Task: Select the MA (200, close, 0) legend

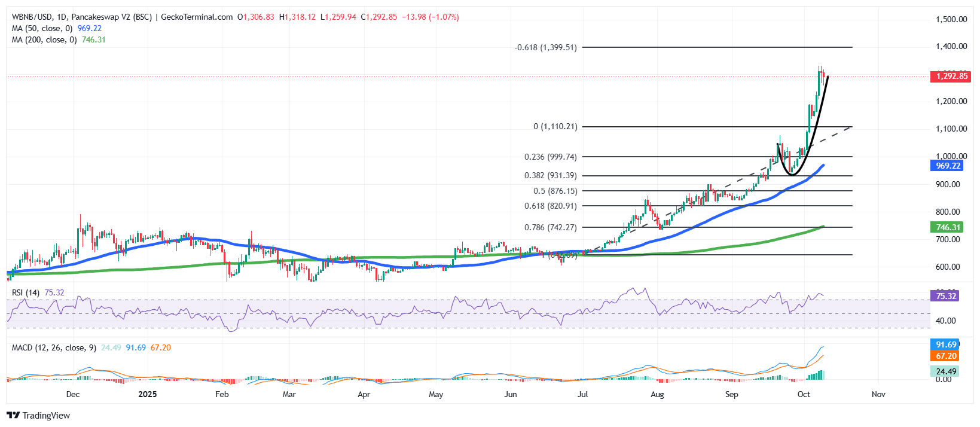Action: click(x=44, y=40)
